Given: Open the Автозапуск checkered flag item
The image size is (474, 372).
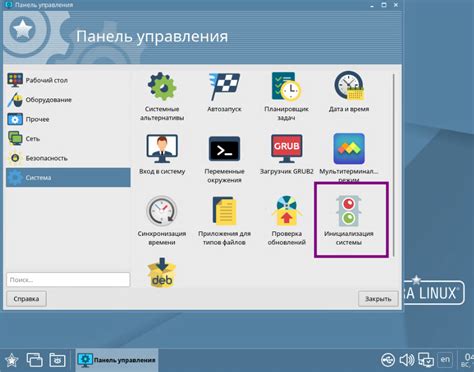Looking at the screenshot, I should pos(224,92).
